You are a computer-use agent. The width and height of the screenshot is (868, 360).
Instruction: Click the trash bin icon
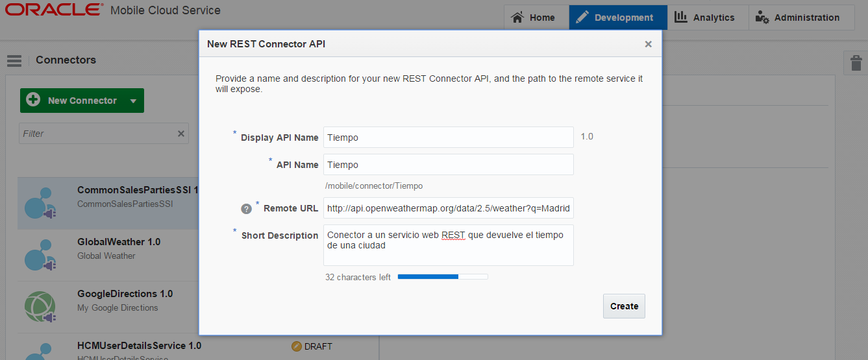coord(856,63)
